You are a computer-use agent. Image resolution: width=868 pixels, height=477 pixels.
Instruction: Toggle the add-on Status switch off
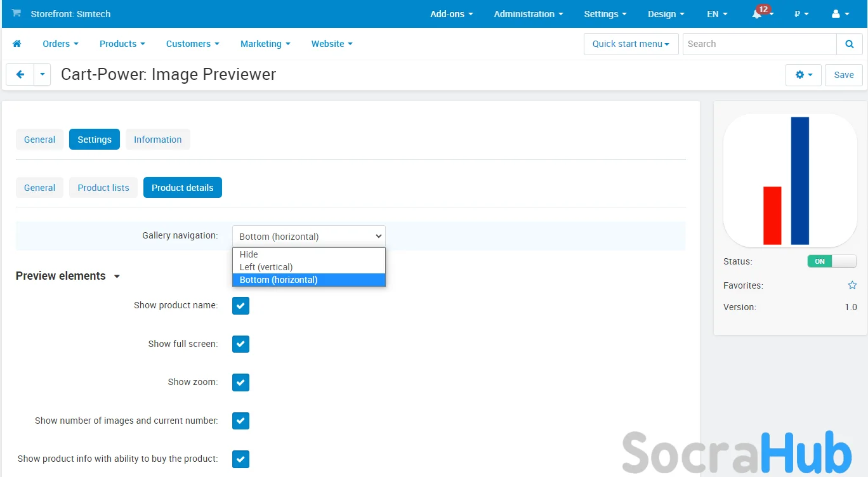(831, 261)
